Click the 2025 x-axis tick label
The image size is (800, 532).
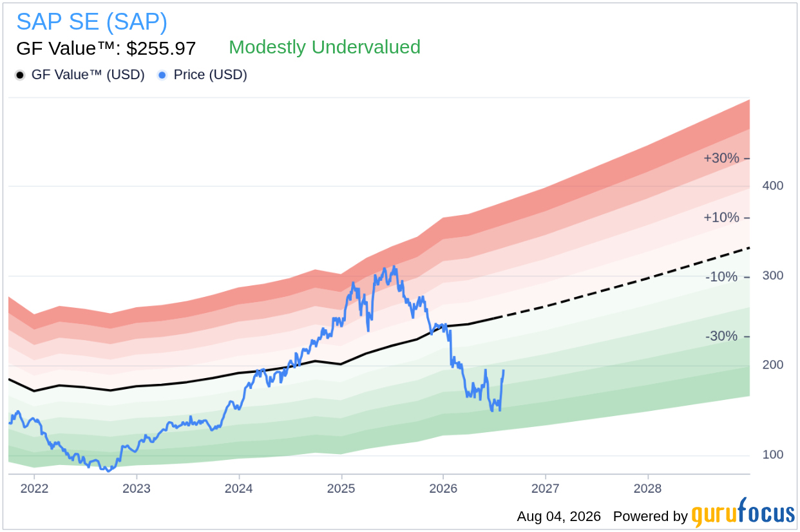point(341,489)
